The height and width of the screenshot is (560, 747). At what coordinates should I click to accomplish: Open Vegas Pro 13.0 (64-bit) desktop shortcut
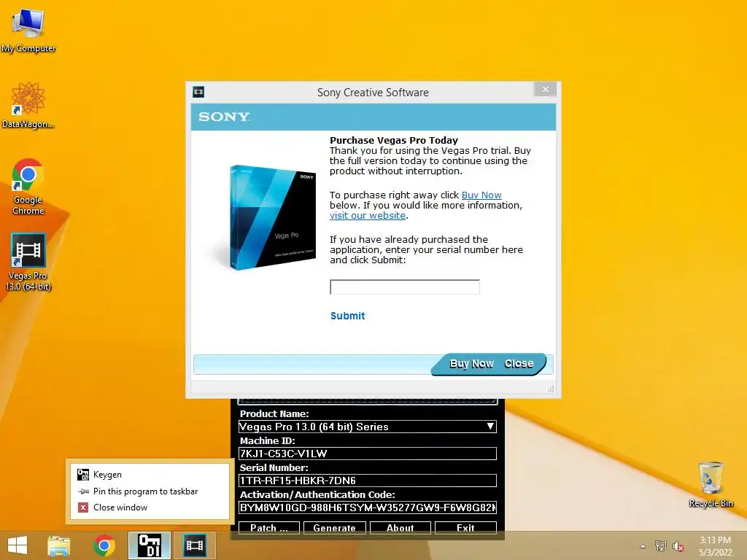click(28, 262)
